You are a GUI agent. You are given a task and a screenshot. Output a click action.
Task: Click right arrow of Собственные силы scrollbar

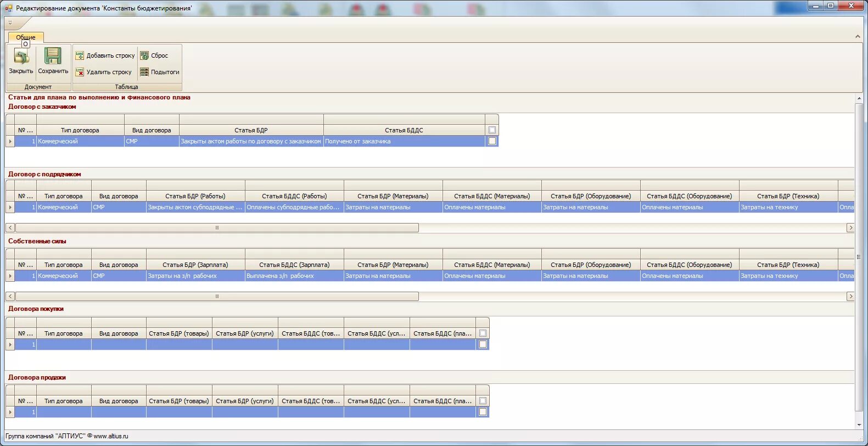tap(850, 296)
